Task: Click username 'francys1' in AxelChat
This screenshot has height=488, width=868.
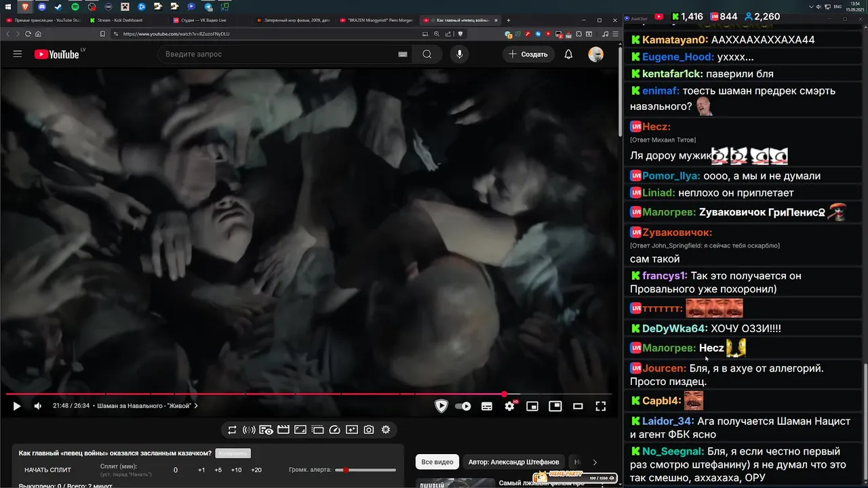Action: coord(665,276)
